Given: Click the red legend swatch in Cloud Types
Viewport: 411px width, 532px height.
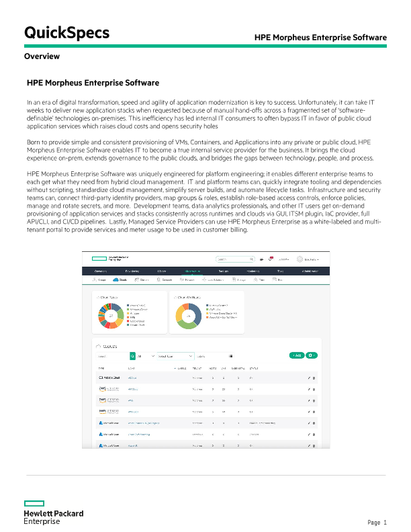Looking at the screenshot, I should [128, 321].
